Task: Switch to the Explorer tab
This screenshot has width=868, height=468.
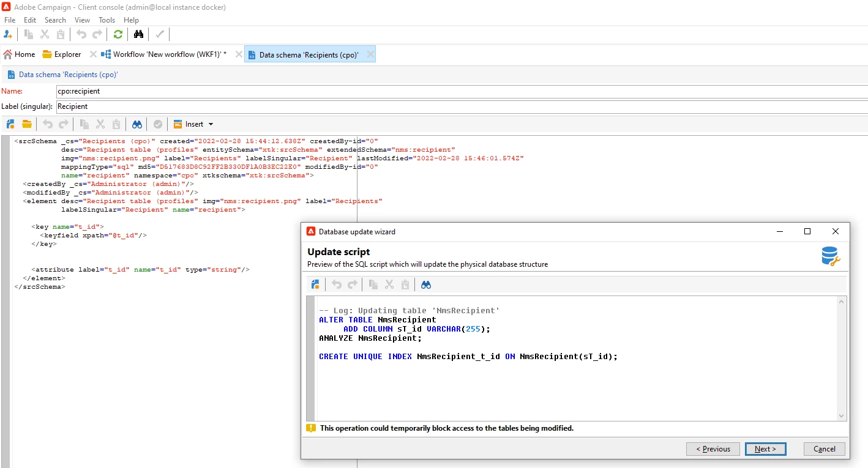Action: pos(62,54)
